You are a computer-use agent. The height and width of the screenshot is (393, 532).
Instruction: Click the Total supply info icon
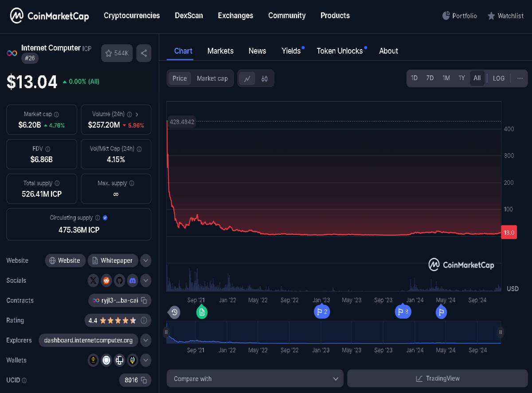click(57, 183)
